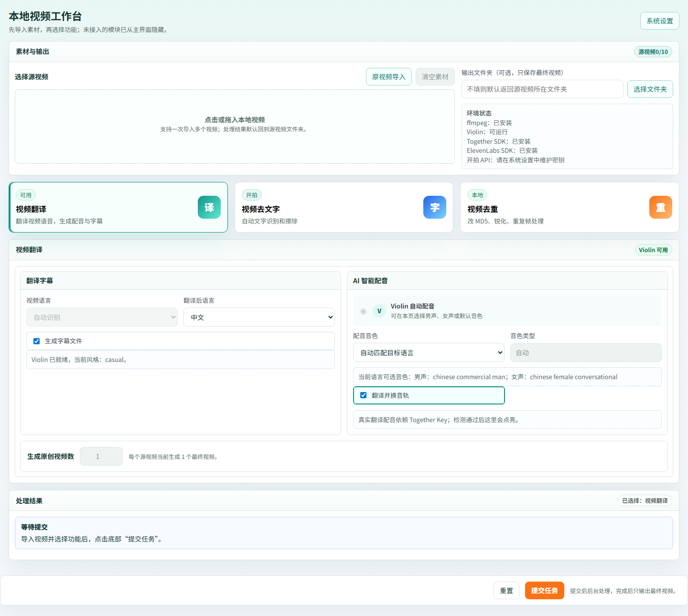This screenshot has width=688, height=616.
Task: Click the 开拍 API key notice line
Action: (x=516, y=160)
